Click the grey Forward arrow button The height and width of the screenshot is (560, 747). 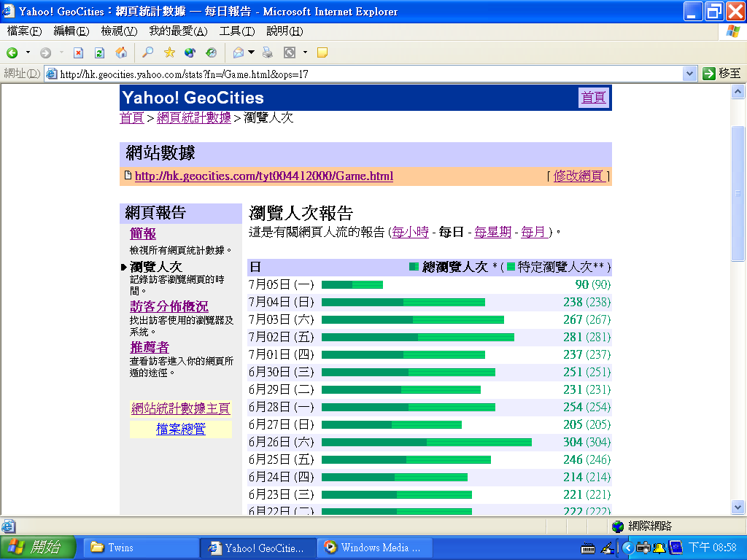[x=46, y=52]
